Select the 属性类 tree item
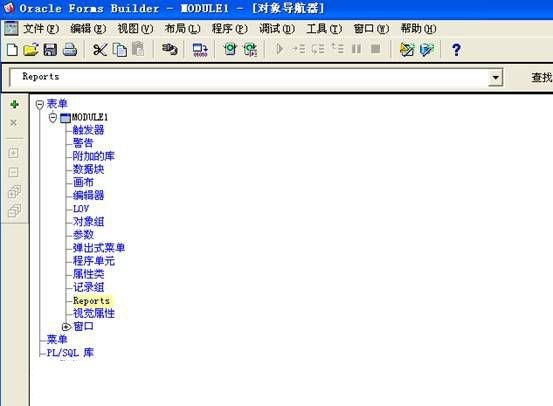553x406 pixels. pyautogui.click(x=89, y=274)
